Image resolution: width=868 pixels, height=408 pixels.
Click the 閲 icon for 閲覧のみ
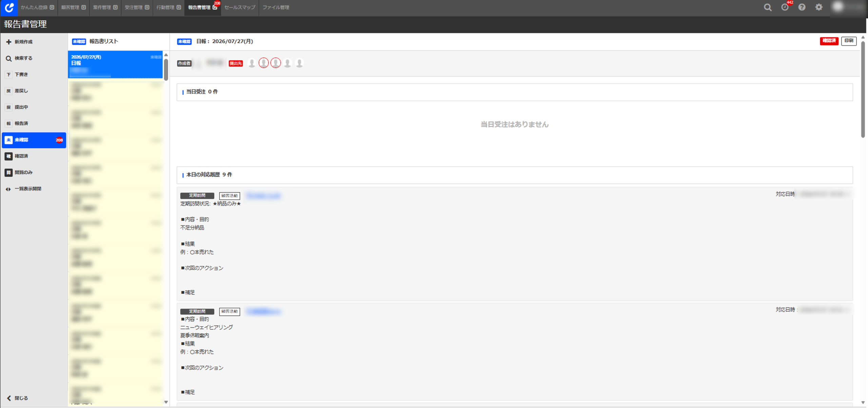8,172
